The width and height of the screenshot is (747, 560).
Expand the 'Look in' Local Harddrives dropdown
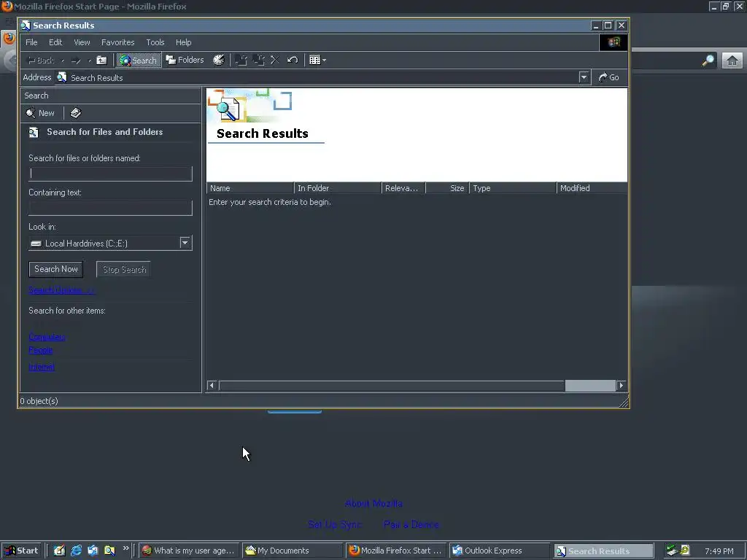[x=185, y=243]
